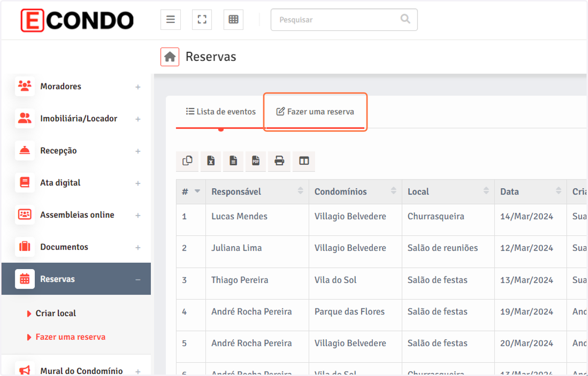Click the Mural do Condomínio megaphone icon

[x=24, y=371]
